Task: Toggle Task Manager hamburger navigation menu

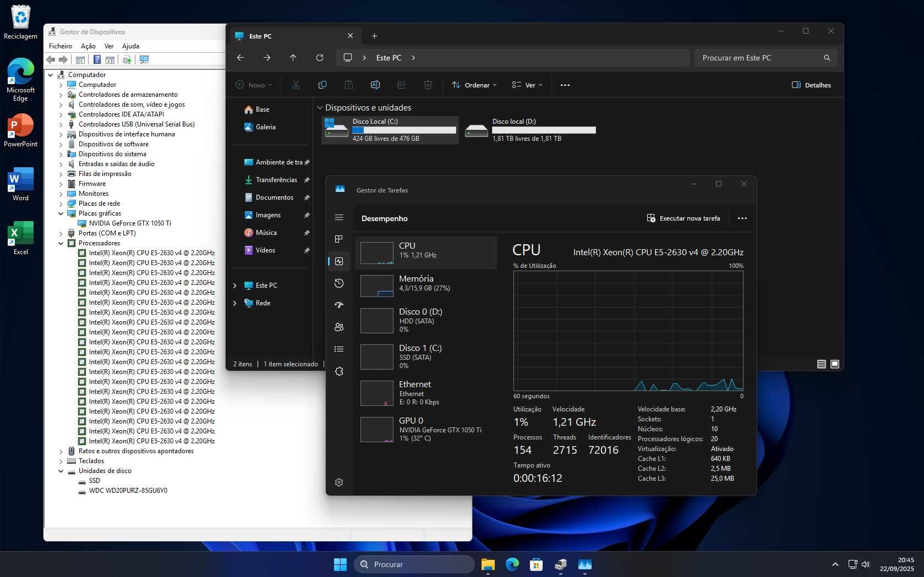Action: (x=339, y=217)
